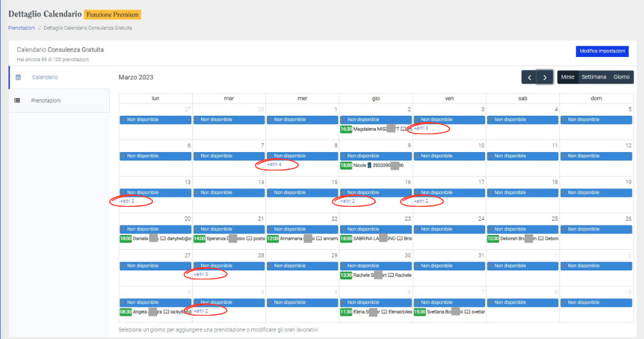This screenshot has height=339, width=644.
Task: Click the Modifica impostazioni button
Action: pyautogui.click(x=602, y=51)
